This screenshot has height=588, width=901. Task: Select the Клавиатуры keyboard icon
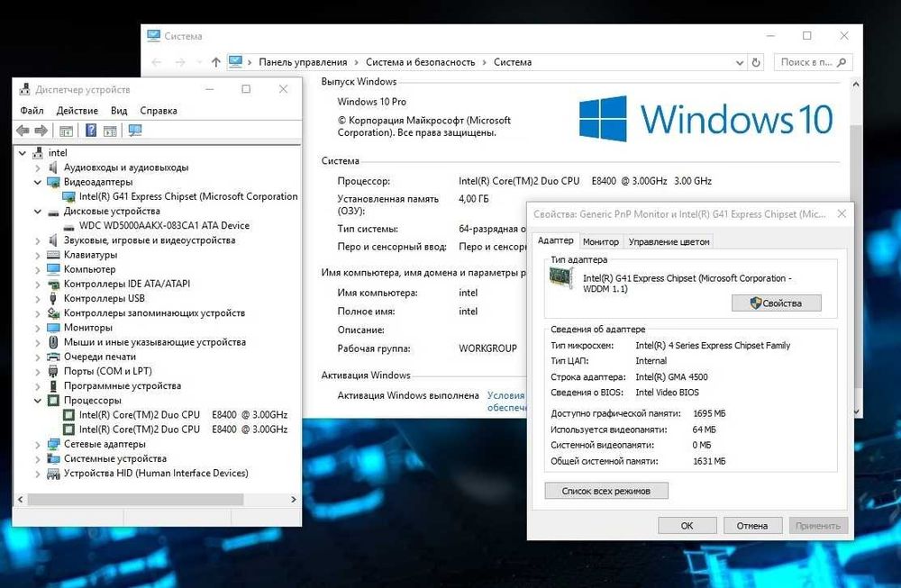point(53,254)
